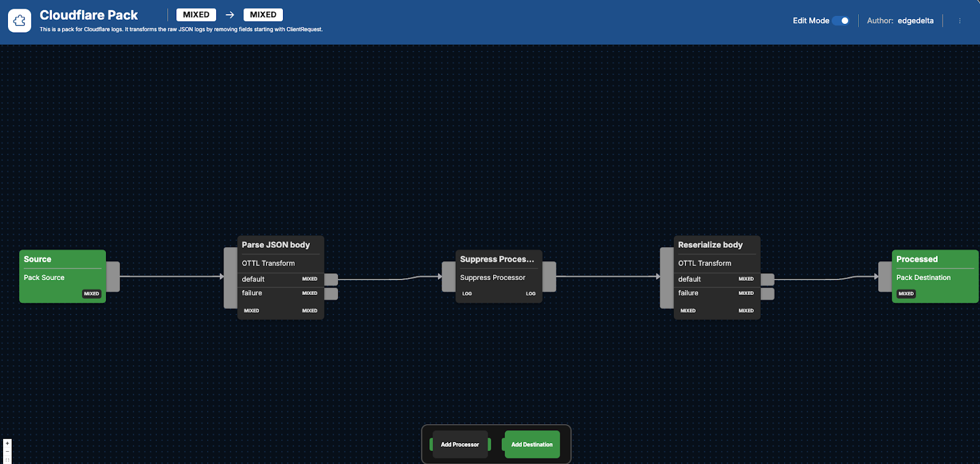Viewport: 980px width, 464px height.
Task: Click the fit-to-view canvas icon
Action: click(x=7, y=460)
